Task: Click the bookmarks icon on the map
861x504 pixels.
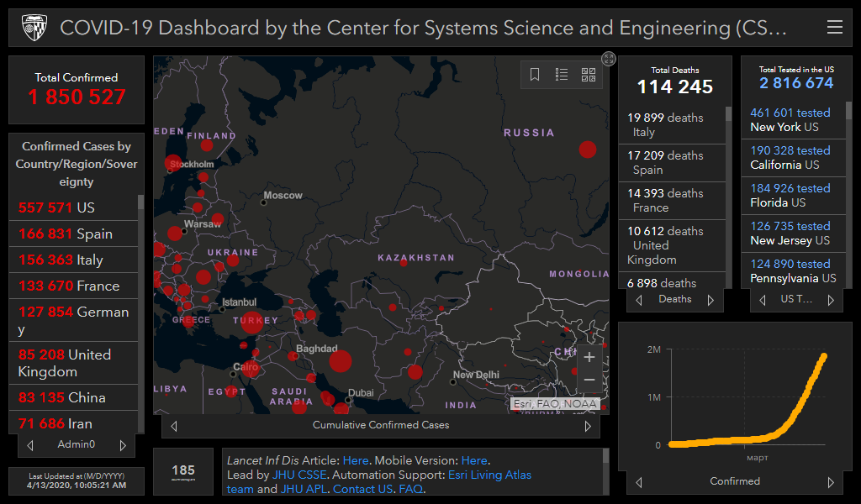Action: pyautogui.click(x=535, y=75)
